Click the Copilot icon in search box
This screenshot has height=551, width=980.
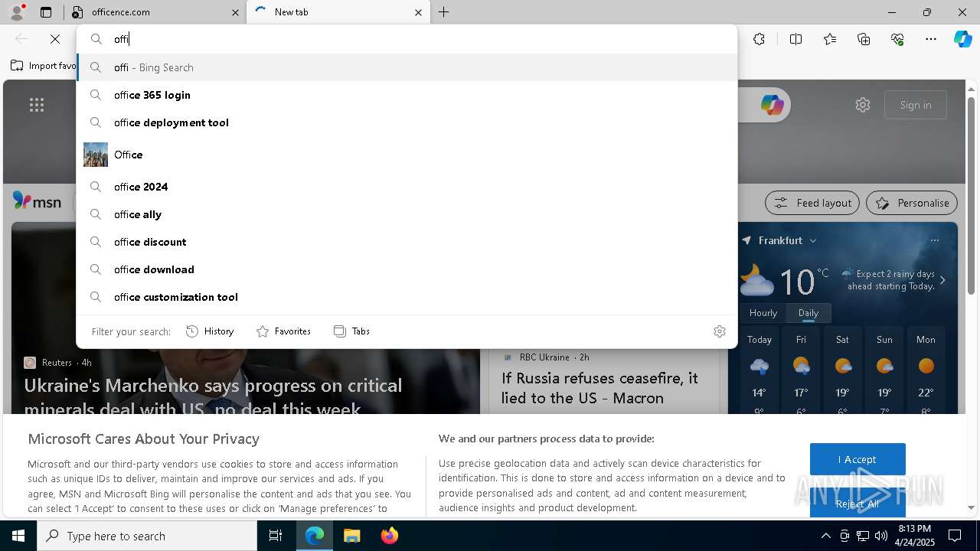click(772, 105)
